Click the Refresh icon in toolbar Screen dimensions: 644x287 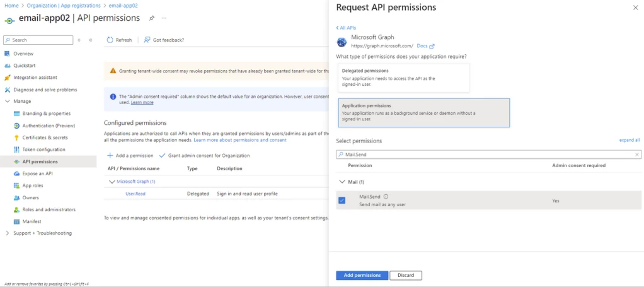pos(110,40)
